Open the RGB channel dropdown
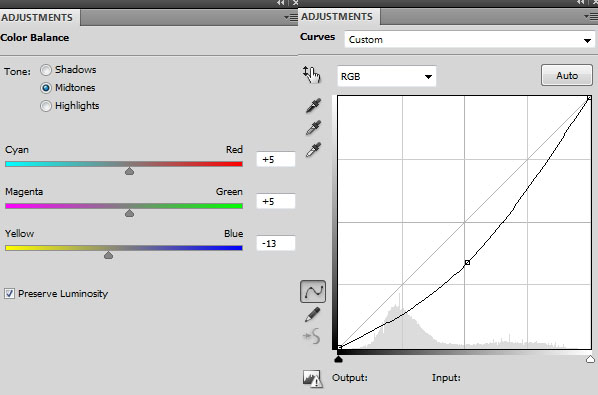 (386, 76)
